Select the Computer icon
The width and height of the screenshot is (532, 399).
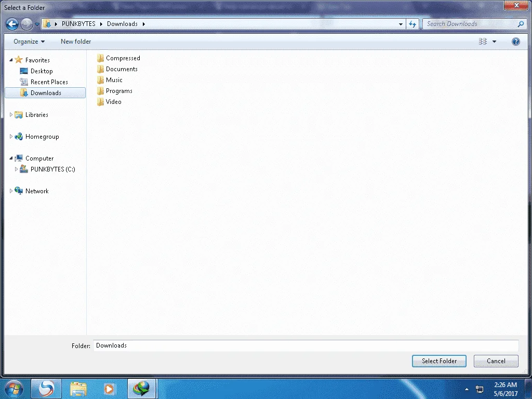[x=19, y=158]
